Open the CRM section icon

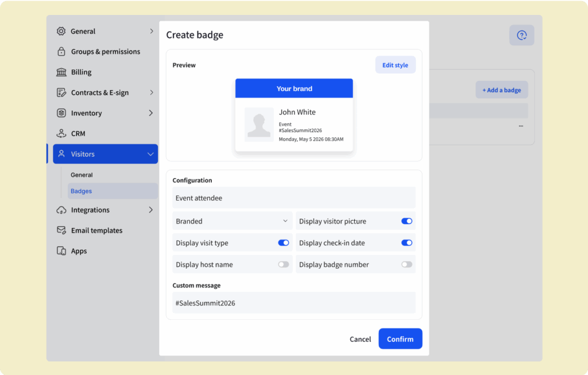tap(61, 133)
